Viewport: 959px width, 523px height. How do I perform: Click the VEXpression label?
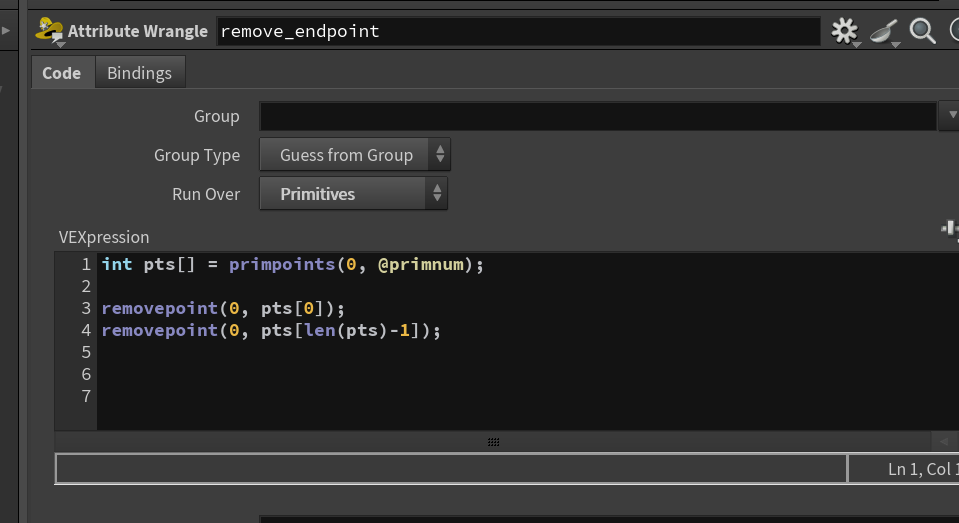point(104,237)
